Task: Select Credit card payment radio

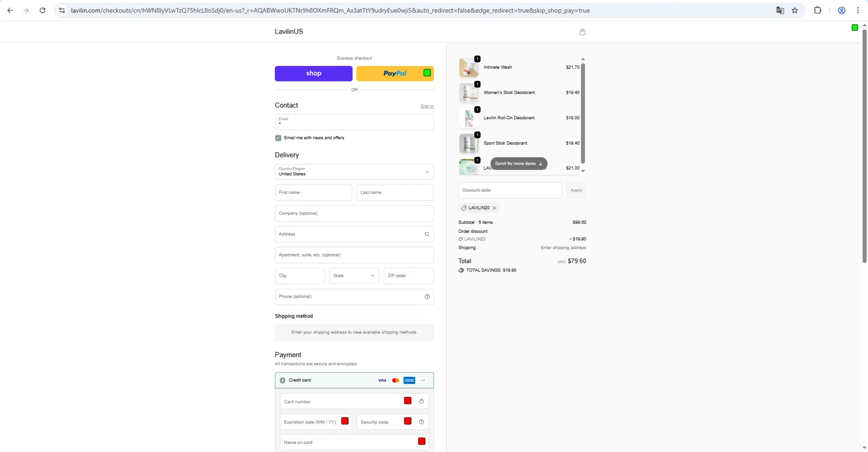Action: click(282, 380)
